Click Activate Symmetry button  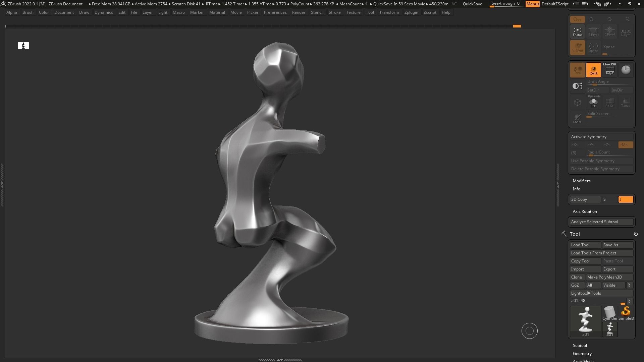coord(601,137)
